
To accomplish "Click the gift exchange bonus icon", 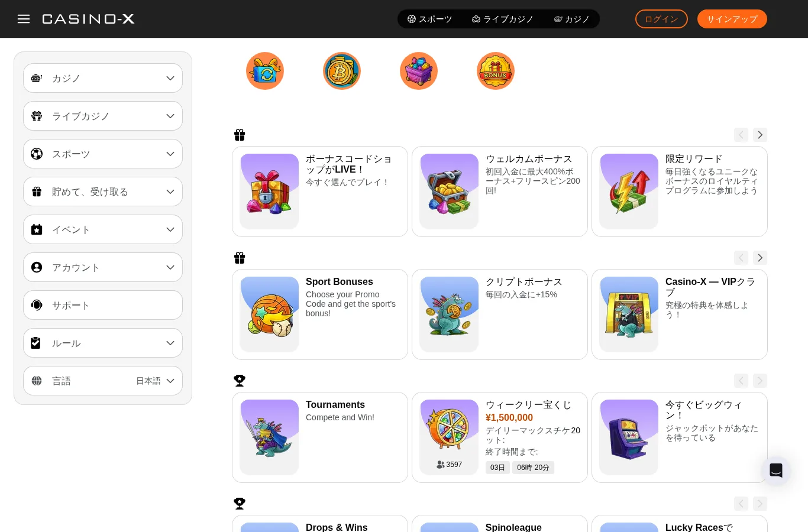I will coord(265,71).
